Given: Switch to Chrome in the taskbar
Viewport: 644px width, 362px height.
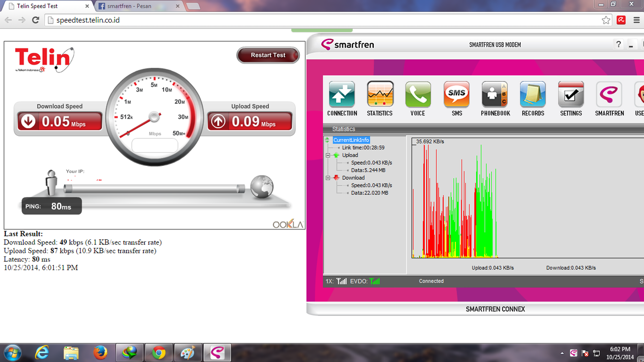Looking at the screenshot, I should [159, 353].
